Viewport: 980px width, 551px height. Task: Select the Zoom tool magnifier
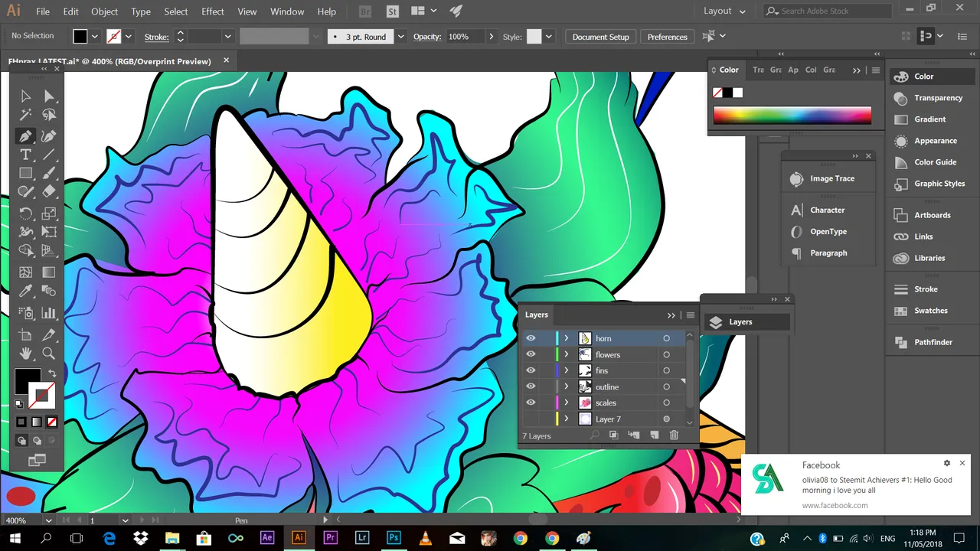point(49,354)
